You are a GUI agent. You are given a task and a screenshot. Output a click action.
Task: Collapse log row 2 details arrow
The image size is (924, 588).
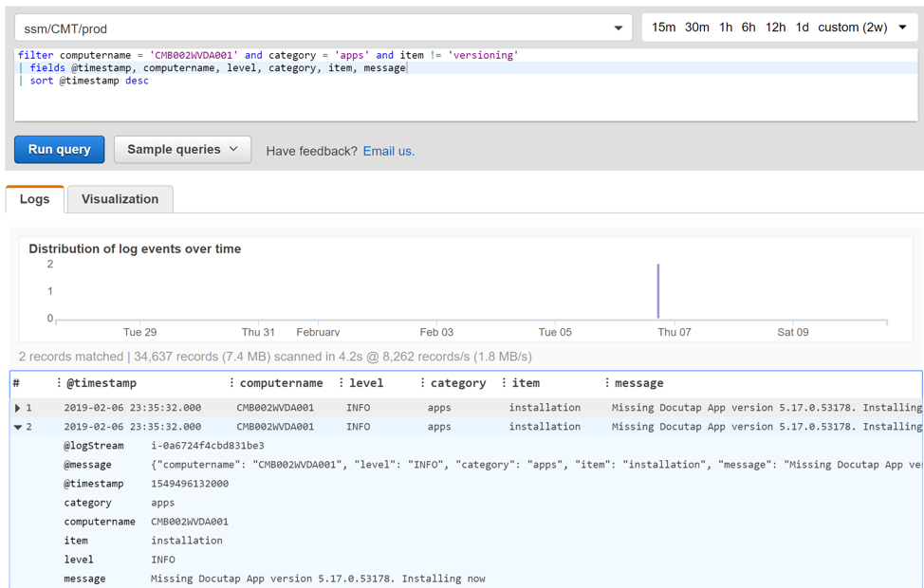click(18, 427)
